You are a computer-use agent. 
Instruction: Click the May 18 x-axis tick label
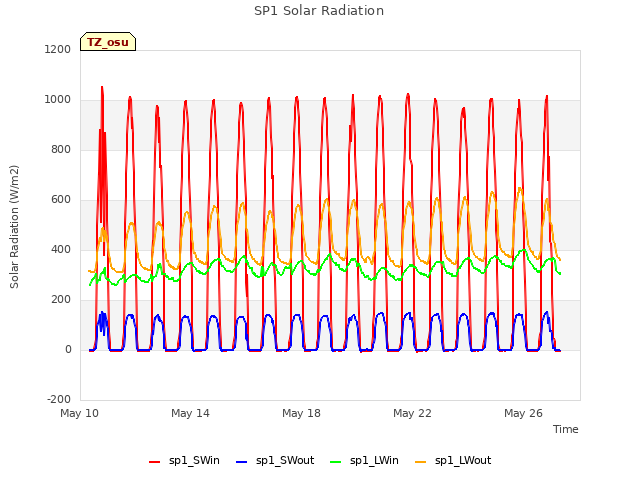pyautogui.click(x=301, y=413)
